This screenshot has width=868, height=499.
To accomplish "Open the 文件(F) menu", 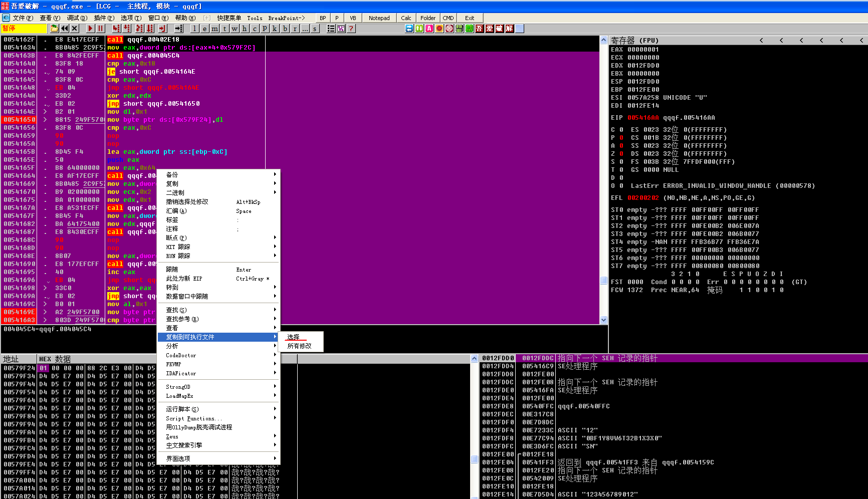I will 23,18.
